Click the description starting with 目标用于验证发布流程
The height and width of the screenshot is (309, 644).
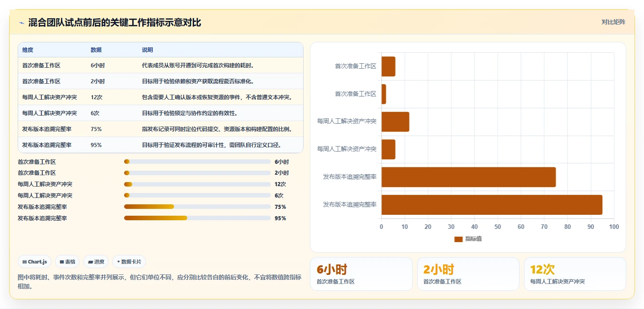pos(212,145)
